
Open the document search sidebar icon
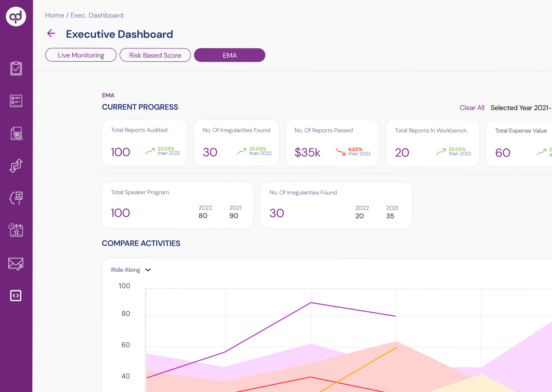[x=16, y=133]
